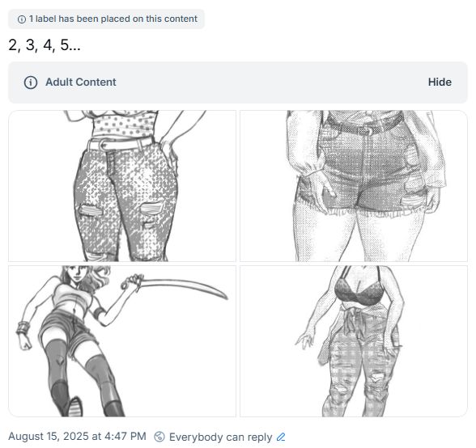Click the August 15, 2025 timestamp
Screen dimensions: 476x448
(77, 436)
